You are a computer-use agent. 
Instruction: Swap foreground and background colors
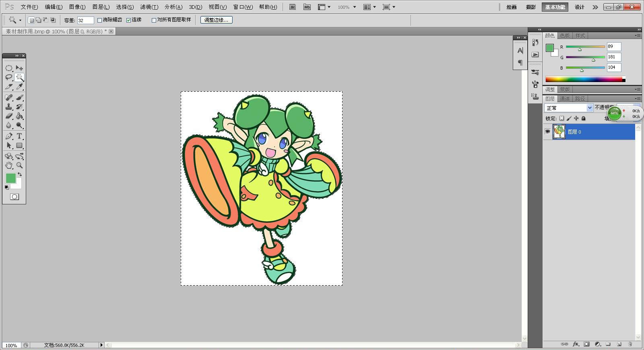coord(20,174)
